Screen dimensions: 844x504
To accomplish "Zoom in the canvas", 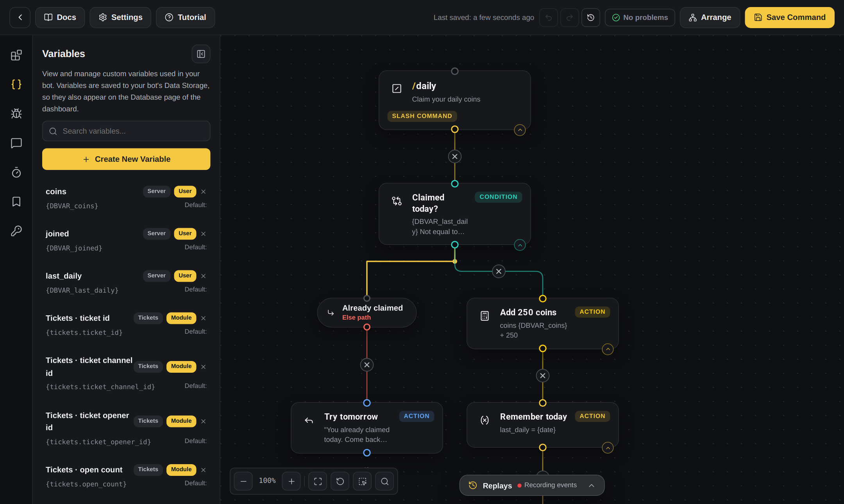I will [x=291, y=481].
